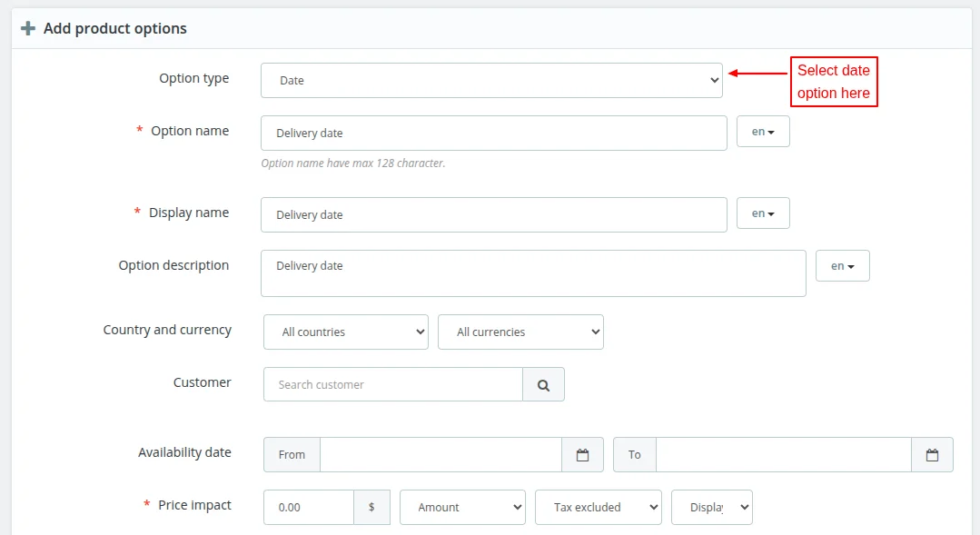Click the Display name text field
Image resolution: width=980 pixels, height=535 pixels.
click(x=493, y=215)
